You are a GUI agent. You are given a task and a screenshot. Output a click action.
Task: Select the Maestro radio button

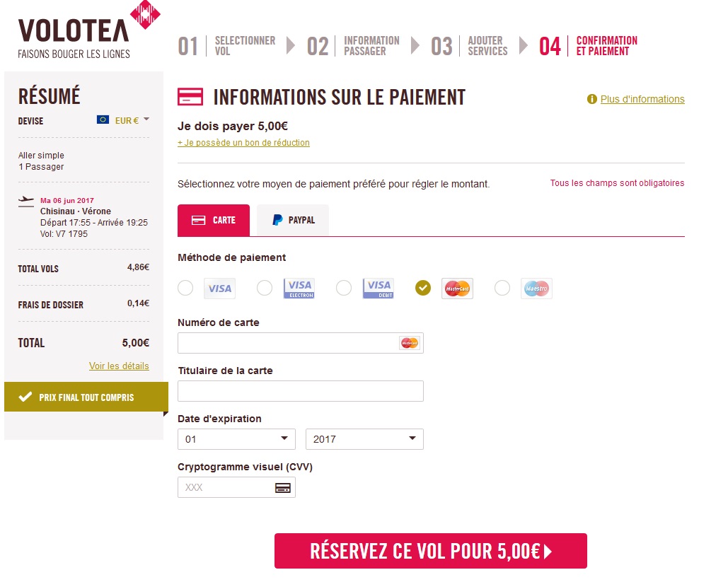click(502, 288)
